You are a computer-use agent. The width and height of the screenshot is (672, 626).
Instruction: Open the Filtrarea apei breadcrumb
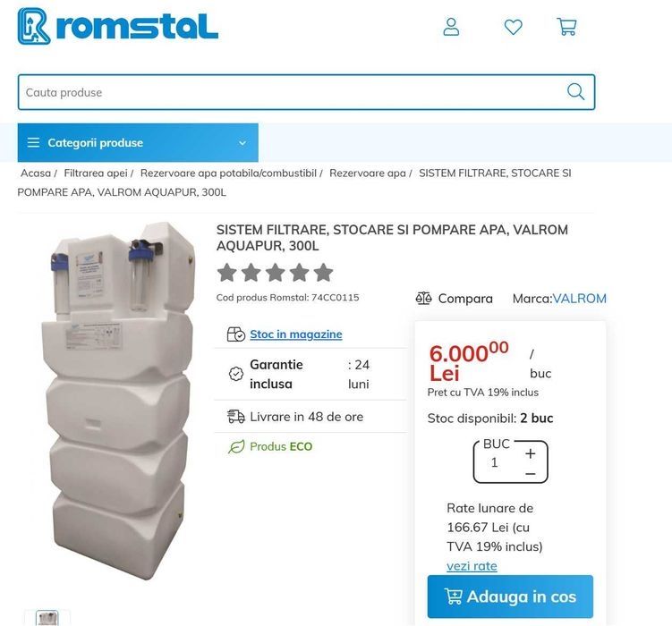coord(96,173)
